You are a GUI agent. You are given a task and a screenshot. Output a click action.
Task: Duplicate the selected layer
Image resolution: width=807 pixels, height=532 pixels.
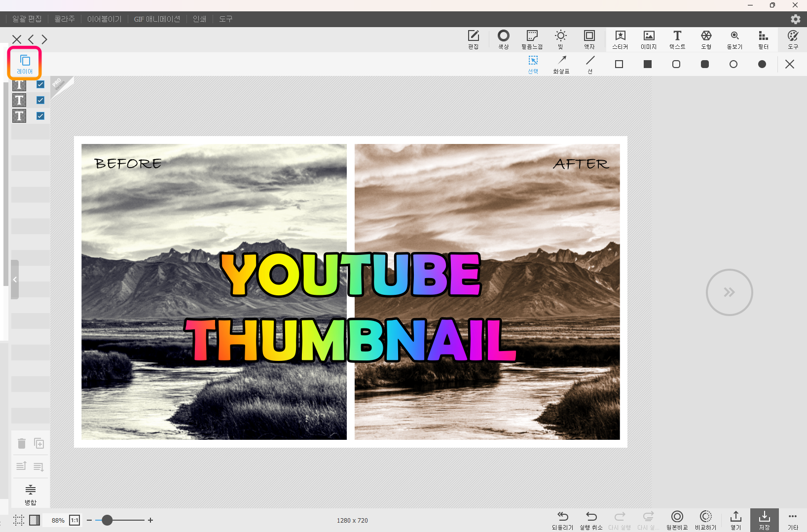coord(39,443)
